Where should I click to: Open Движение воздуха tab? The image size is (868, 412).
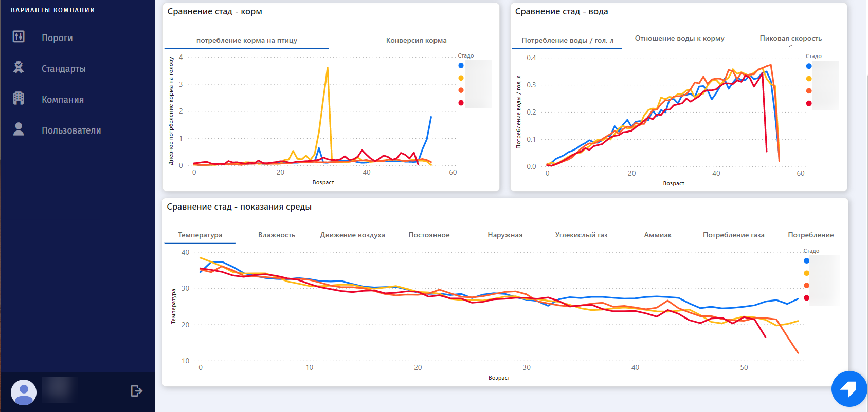pos(352,235)
